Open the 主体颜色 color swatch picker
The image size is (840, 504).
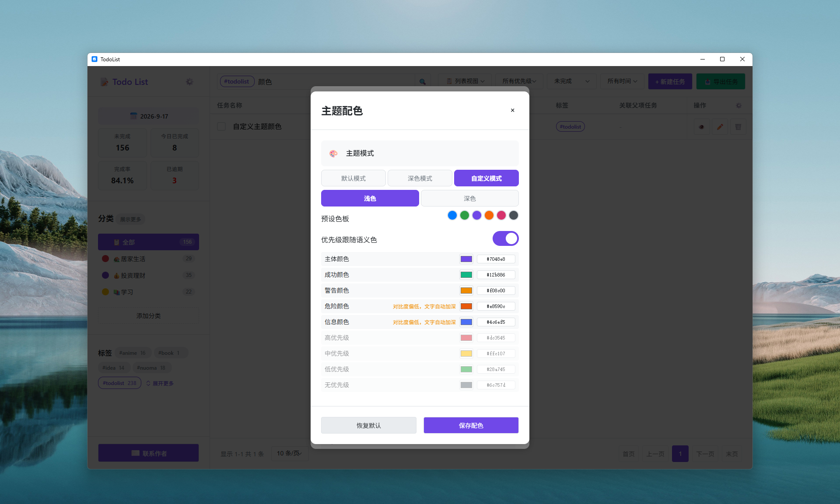466,259
